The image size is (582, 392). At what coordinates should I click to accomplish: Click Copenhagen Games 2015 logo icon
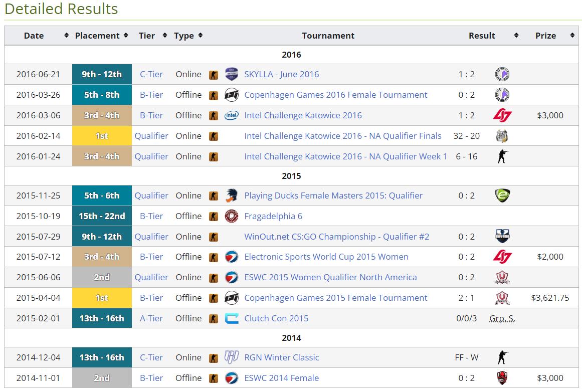click(232, 298)
